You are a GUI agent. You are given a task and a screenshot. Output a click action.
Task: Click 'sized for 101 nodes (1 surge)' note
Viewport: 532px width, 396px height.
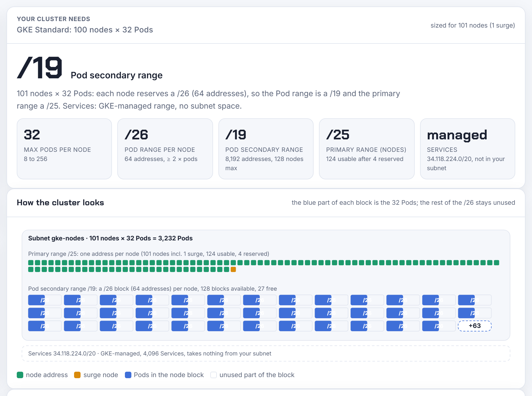pos(473,25)
